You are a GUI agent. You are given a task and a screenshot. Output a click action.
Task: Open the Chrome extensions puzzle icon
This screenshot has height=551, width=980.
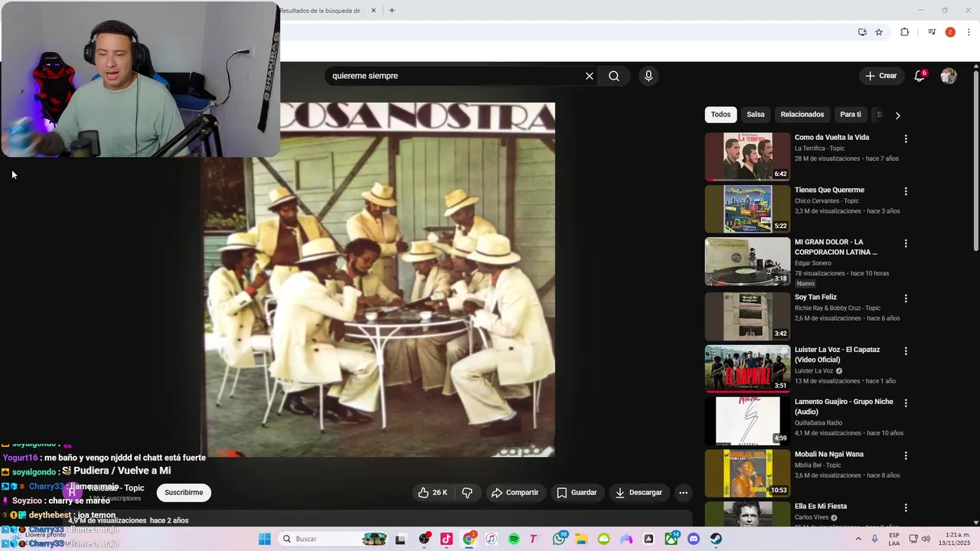tap(905, 32)
